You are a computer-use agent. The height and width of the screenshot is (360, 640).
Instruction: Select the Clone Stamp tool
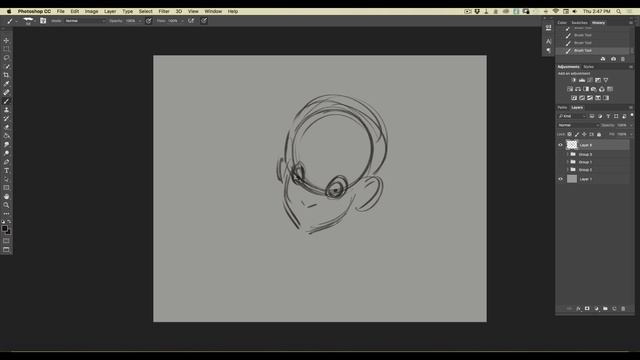click(x=6, y=110)
